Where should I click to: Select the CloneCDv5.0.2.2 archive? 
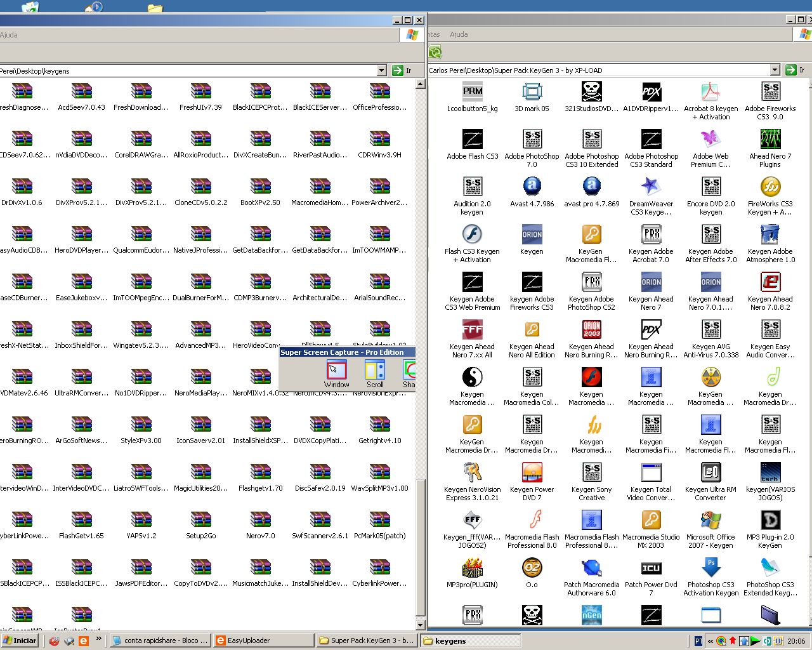pyautogui.click(x=201, y=187)
